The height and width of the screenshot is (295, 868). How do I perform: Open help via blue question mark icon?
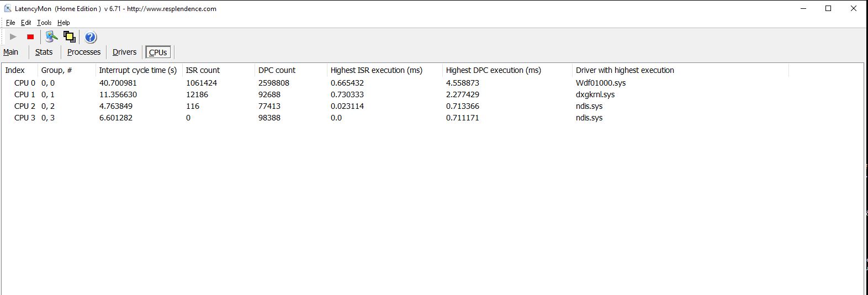(91, 37)
